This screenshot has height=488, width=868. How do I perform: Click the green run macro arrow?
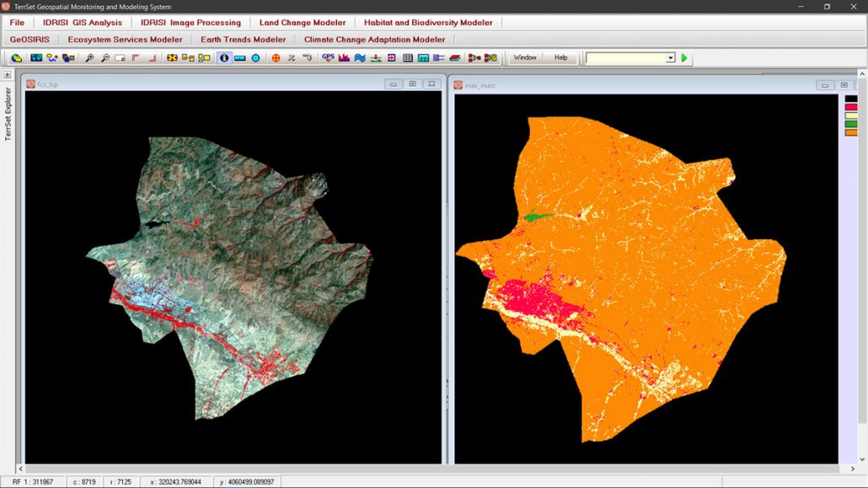(684, 58)
